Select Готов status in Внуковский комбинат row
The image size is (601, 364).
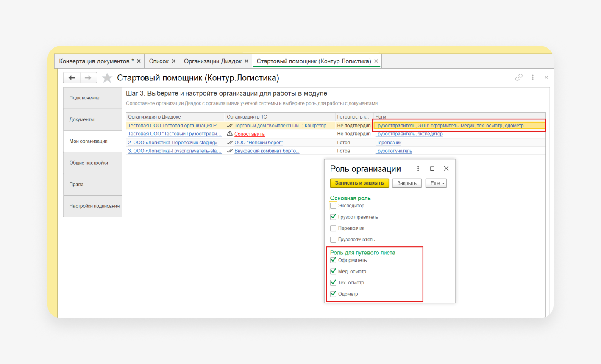pos(344,151)
